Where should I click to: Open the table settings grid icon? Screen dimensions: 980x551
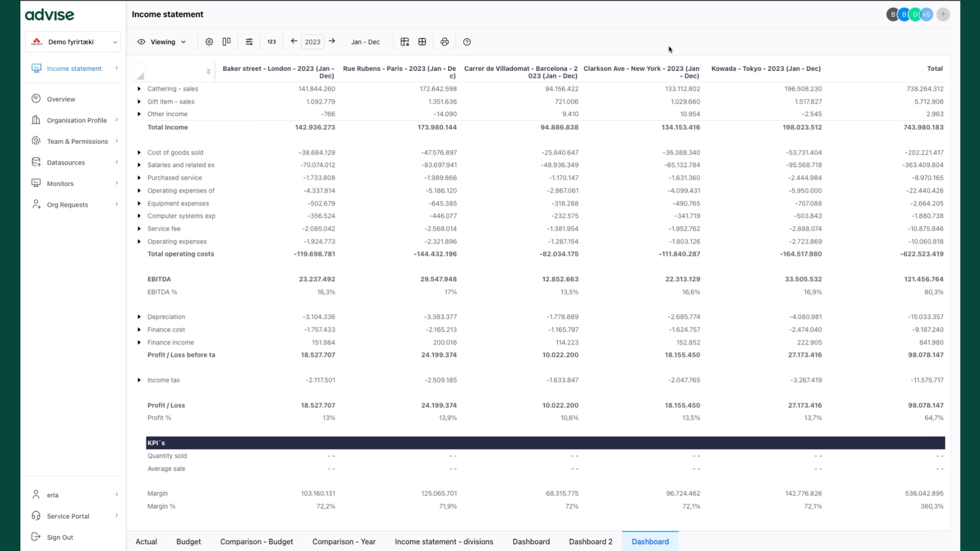(x=405, y=42)
